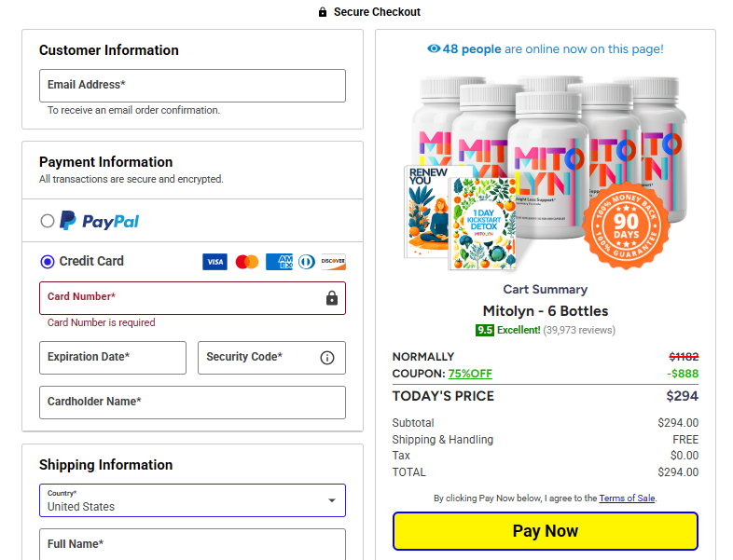Click the 75%OFF coupon link
733x560 pixels.
coord(470,374)
